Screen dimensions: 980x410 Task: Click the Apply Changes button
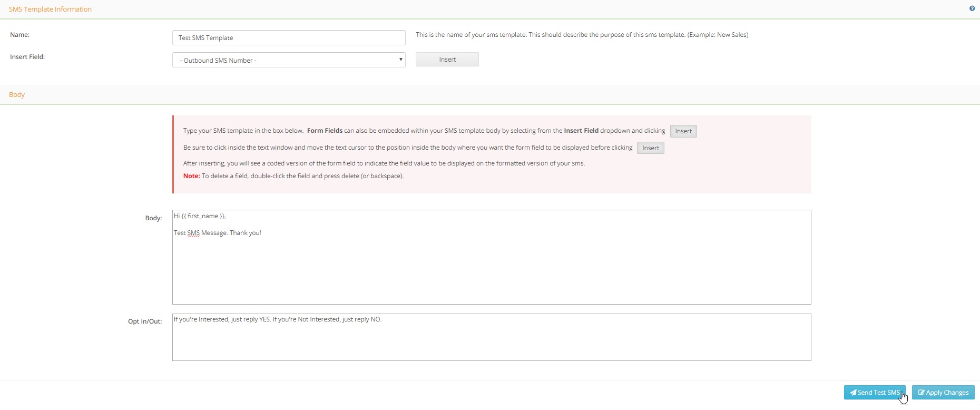943,393
